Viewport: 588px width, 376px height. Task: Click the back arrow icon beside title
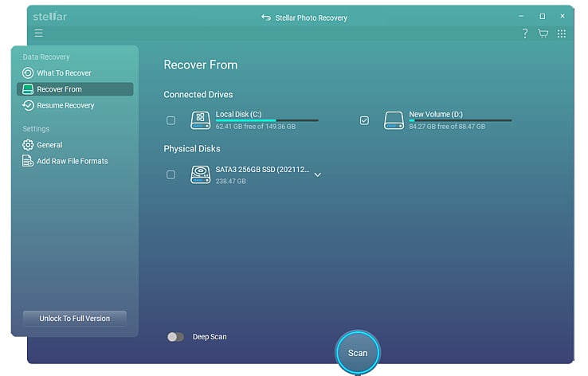(266, 18)
